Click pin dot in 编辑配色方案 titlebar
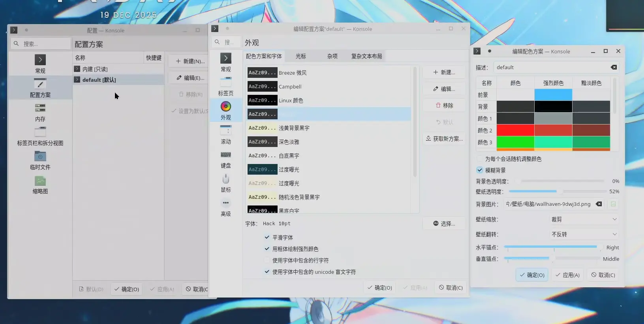Viewport: 644px width, 324px height. [490, 51]
